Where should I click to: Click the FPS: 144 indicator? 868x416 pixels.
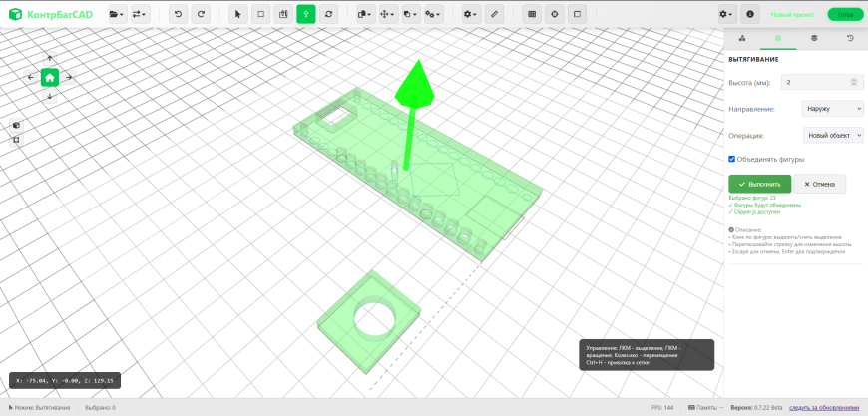(662, 408)
